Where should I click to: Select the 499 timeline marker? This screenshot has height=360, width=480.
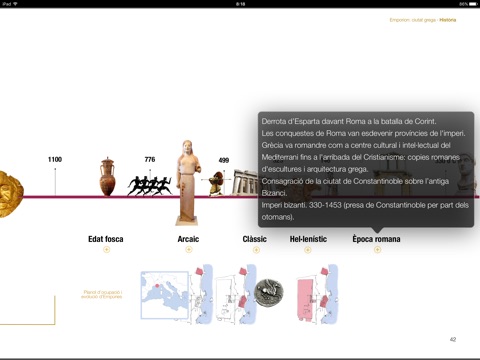pos(224,160)
